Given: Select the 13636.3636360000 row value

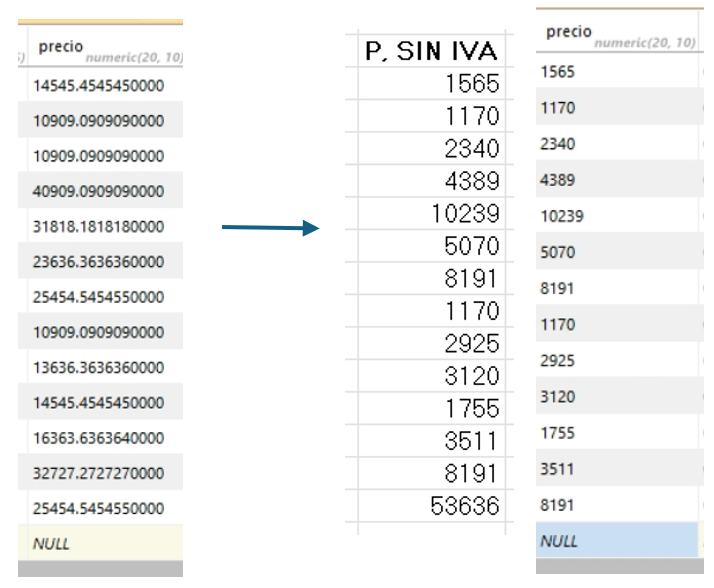Looking at the screenshot, I should point(99,367).
